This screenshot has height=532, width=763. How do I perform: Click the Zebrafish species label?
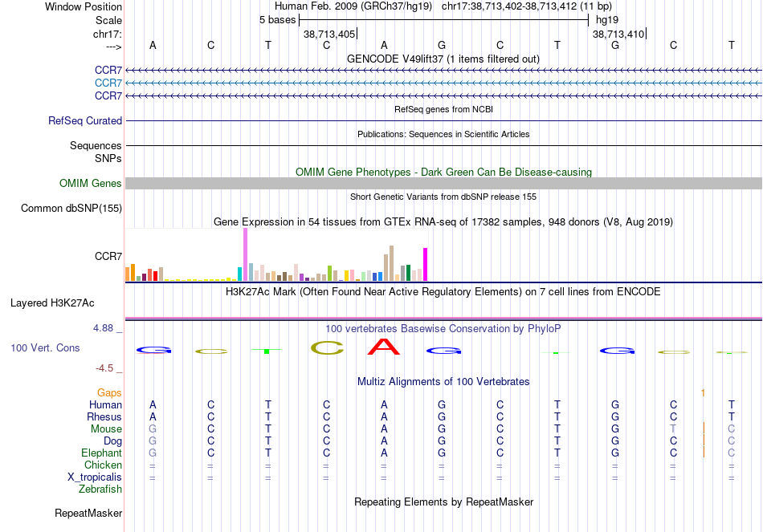coord(100,489)
